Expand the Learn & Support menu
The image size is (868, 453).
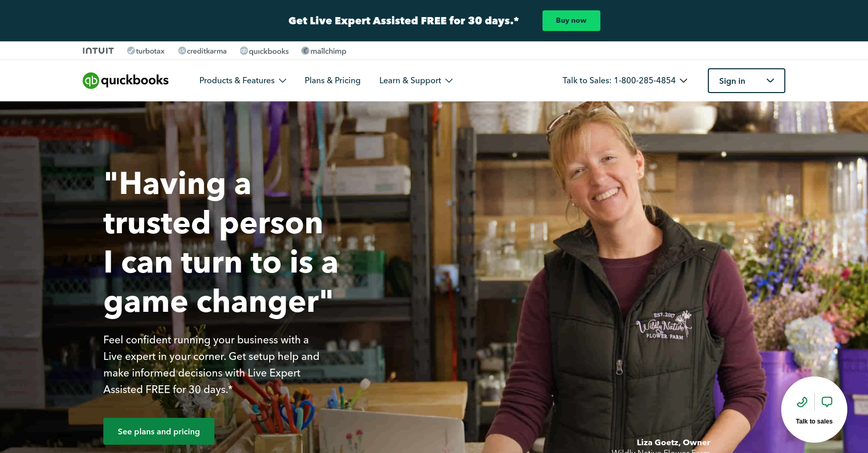416,81
